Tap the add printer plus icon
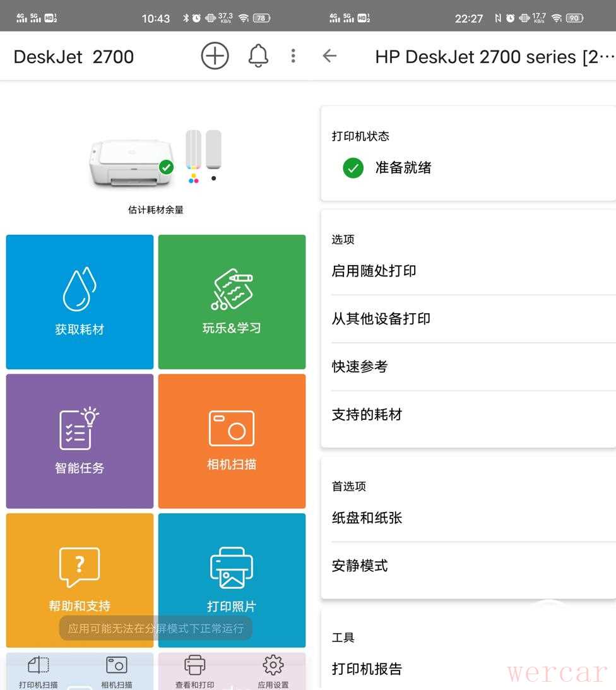616x690 pixels. coord(215,56)
